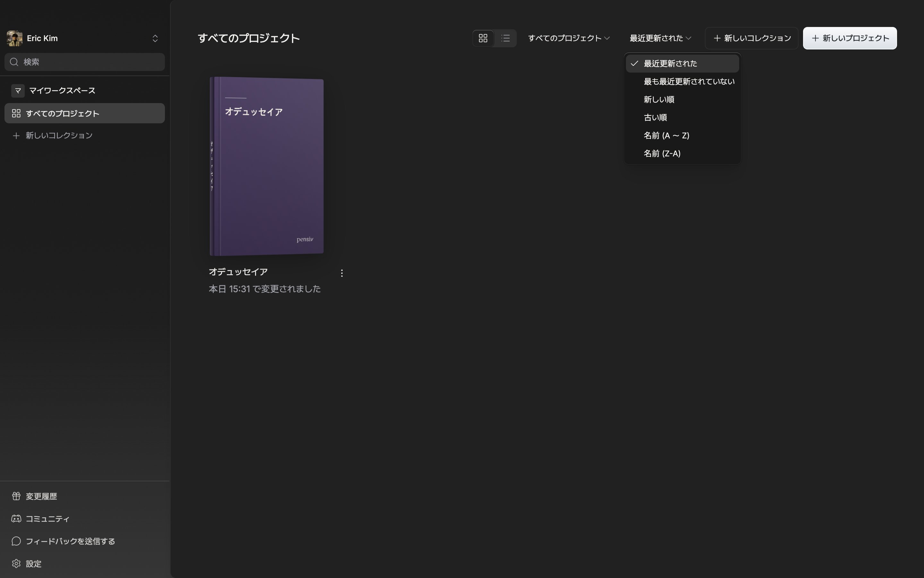Click the plus icon in 新しいプロジェクト button
Screen dimensions: 924x578
(815, 38)
